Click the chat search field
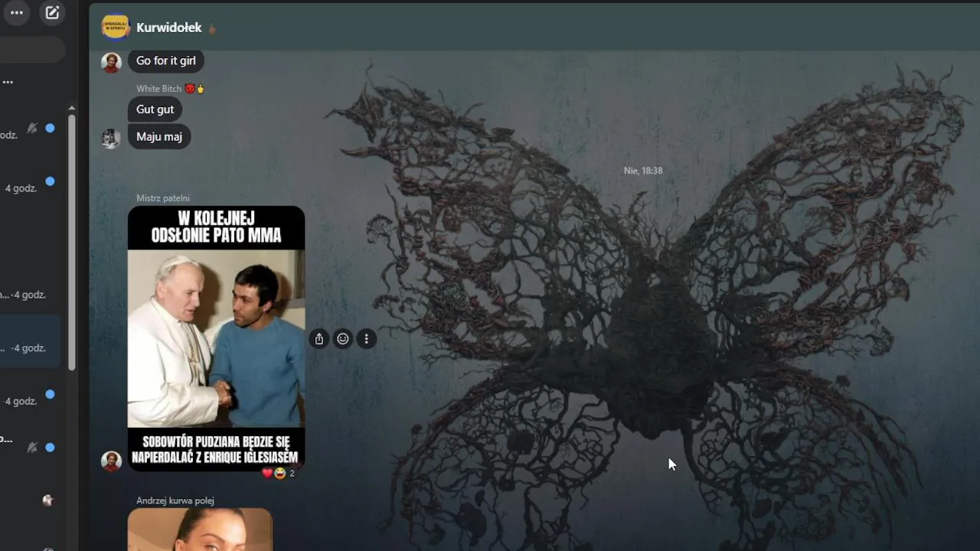This screenshot has width=980, height=551. (x=32, y=50)
